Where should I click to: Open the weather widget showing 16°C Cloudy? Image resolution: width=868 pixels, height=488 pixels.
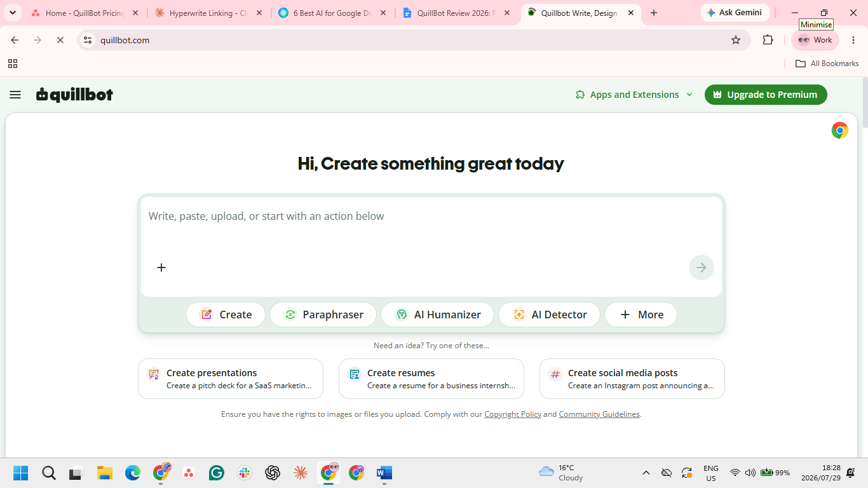pos(561,473)
